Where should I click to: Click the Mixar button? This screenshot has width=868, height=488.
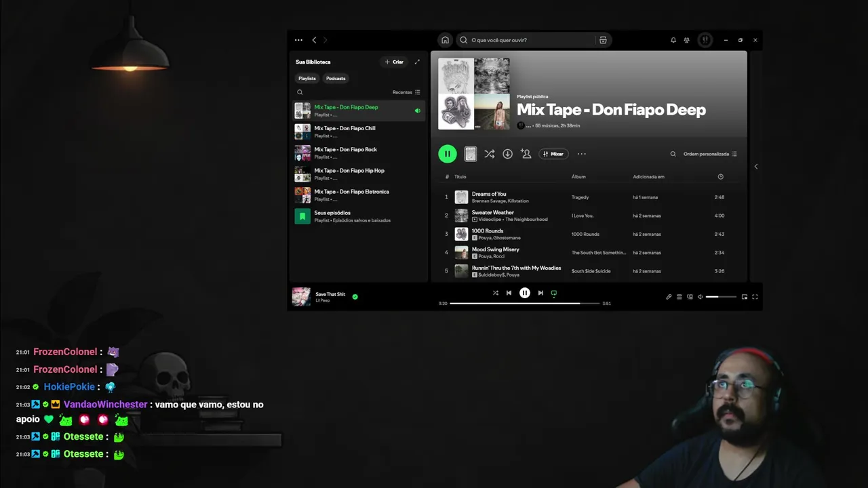pyautogui.click(x=553, y=154)
